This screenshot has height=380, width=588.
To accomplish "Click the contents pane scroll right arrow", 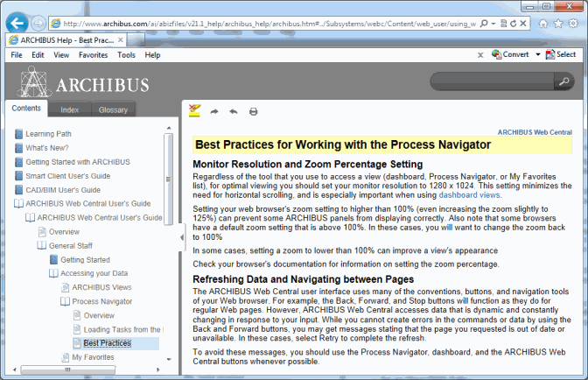I will 158,369.
